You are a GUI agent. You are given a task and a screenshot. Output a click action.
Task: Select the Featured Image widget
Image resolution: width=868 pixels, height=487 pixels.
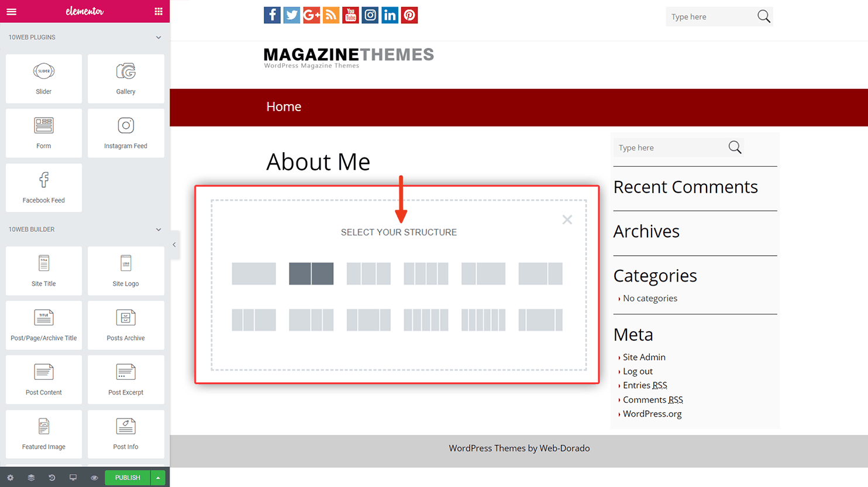coord(44,434)
